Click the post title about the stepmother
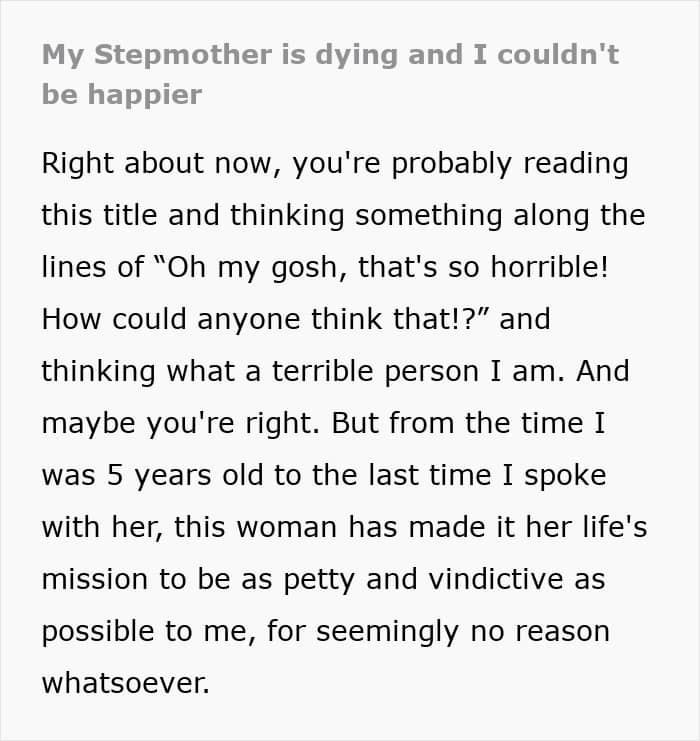The image size is (700, 741). (x=330, y=54)
